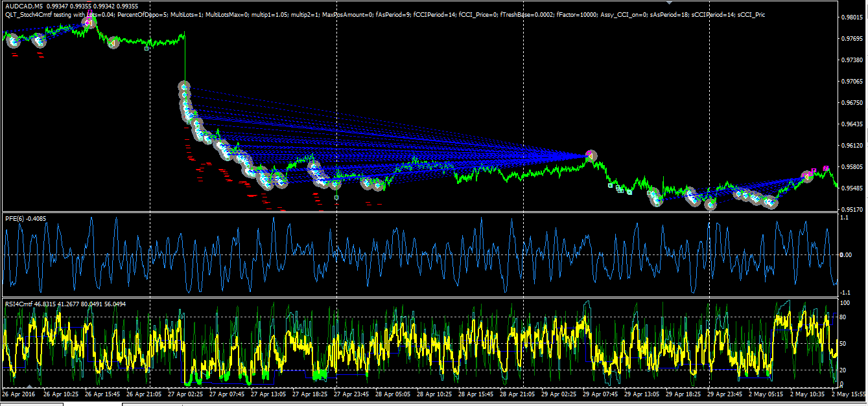The image size is (868, 406).
Task: Select the 29 Apr 02:25 time label
Action: click(x=558, y=394)
